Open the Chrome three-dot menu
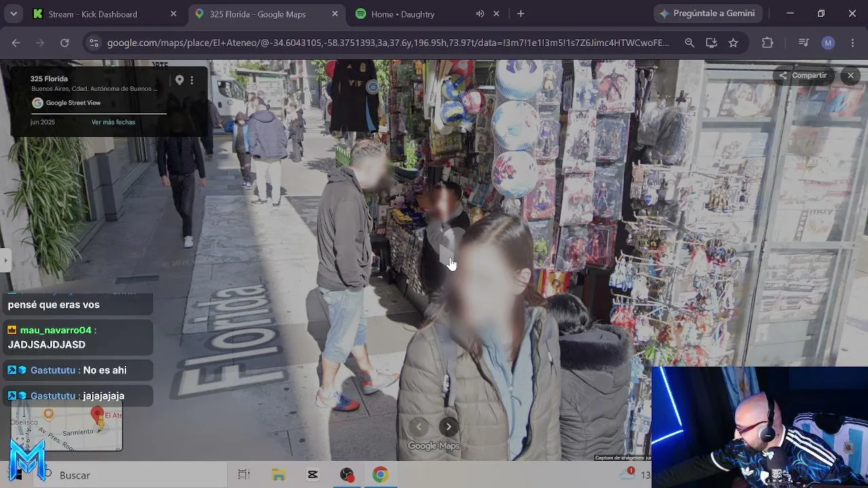 852,43
